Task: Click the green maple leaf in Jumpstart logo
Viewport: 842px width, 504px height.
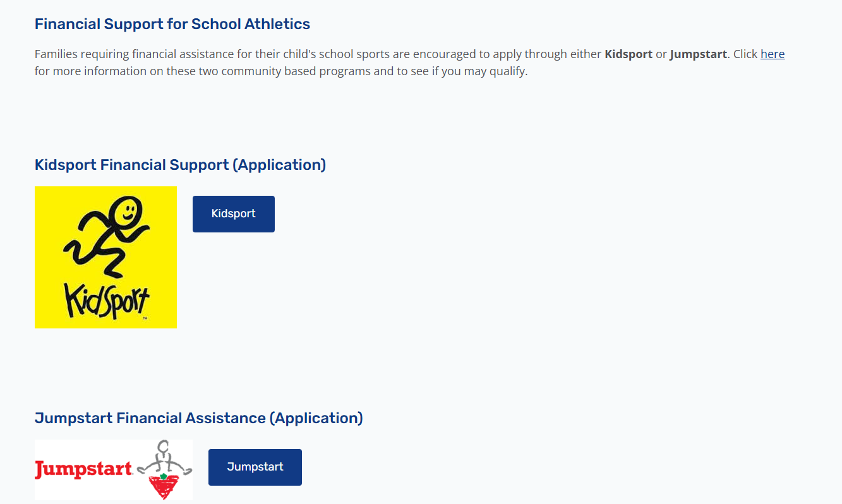Action: [x=164, y=477]
